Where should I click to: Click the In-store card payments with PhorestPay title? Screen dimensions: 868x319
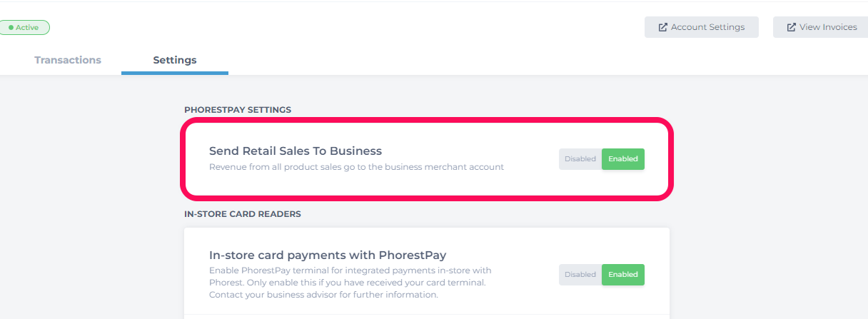328,255
